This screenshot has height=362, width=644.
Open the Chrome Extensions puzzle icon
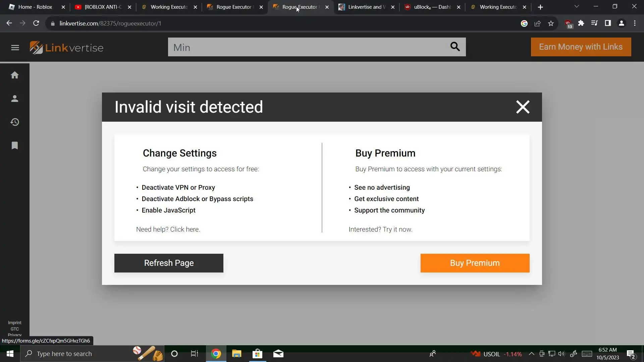point(581,23)
